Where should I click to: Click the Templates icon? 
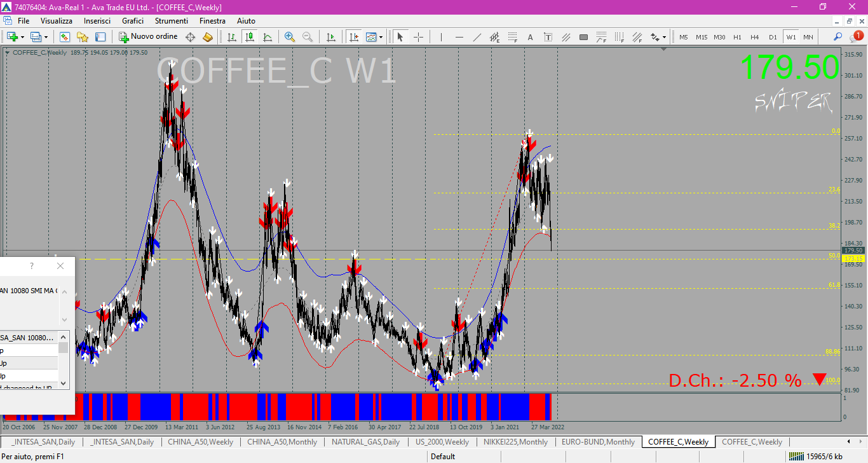[371, 37]
